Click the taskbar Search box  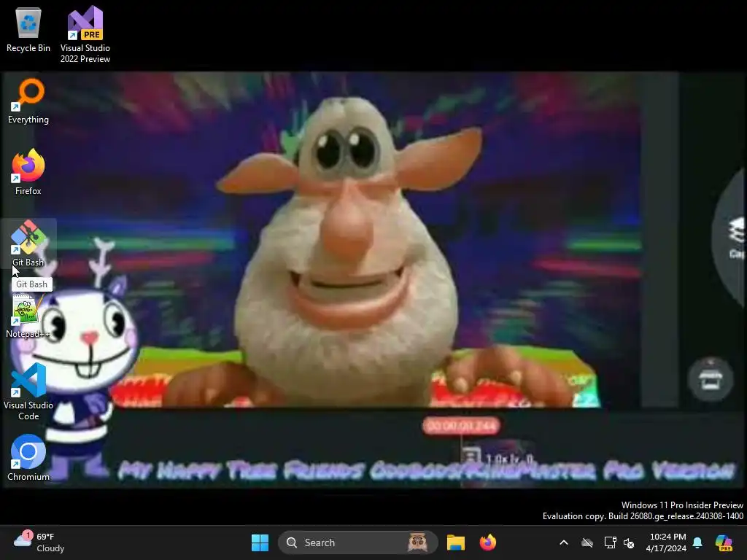pos(357,542)
